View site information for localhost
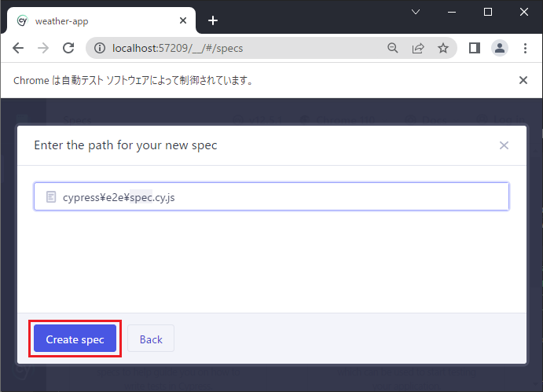 click(100, 48)
